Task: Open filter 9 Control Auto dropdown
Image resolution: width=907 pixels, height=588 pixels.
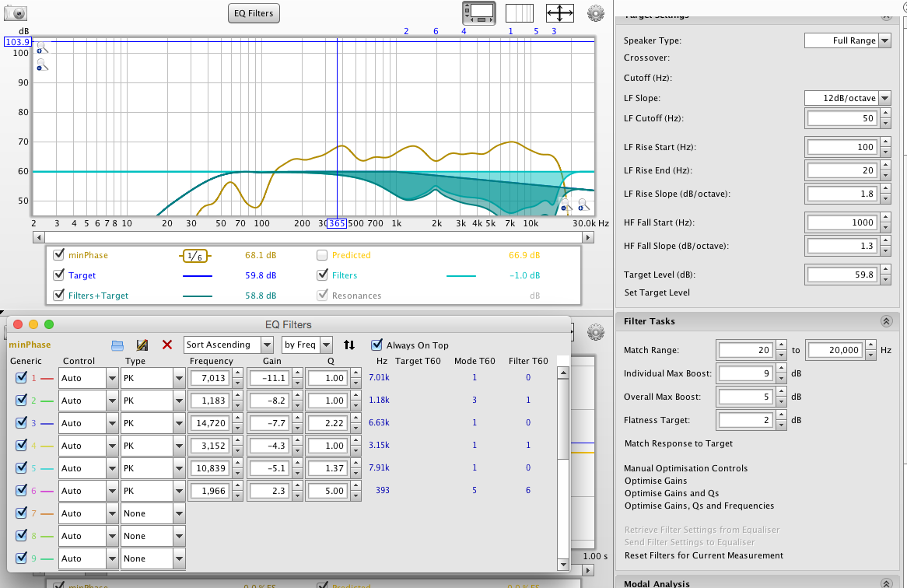Action: tap(89, 558)
